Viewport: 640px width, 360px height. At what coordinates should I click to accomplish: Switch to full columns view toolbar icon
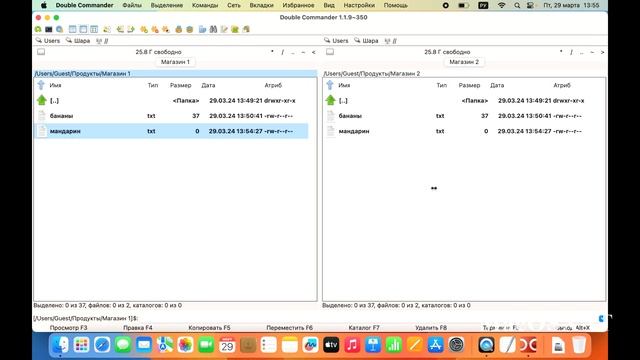pos(83,29)
